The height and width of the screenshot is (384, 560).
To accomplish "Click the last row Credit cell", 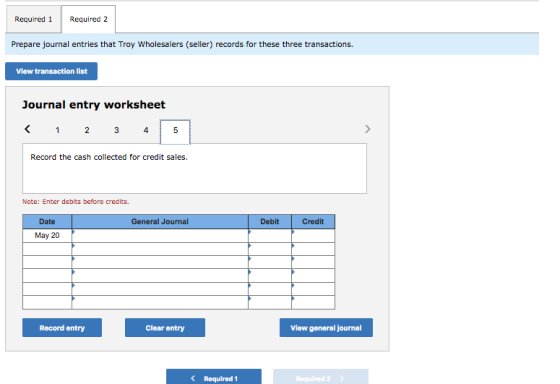I will (313, 302).
